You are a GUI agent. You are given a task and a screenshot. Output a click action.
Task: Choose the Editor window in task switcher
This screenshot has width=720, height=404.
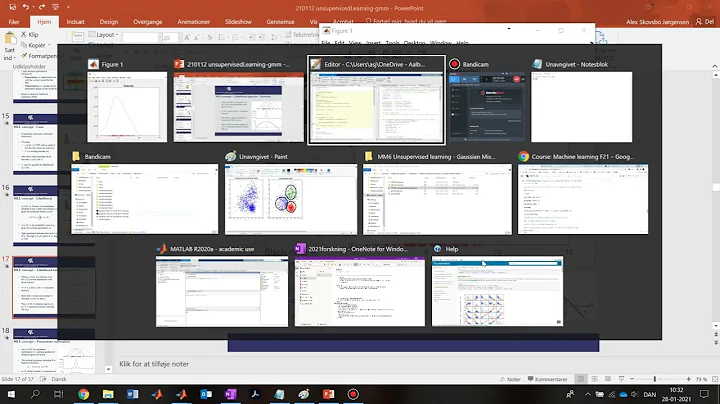coord(376,101)
